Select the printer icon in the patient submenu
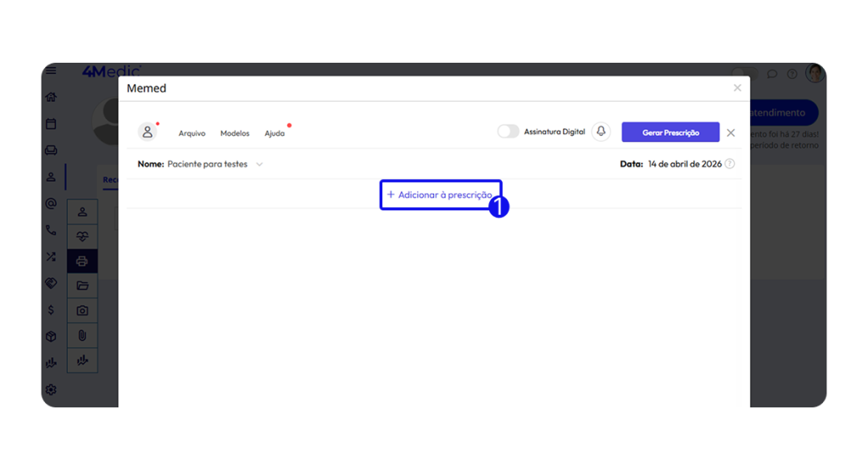Screen dimensions: 868x465 pos(82,261)
